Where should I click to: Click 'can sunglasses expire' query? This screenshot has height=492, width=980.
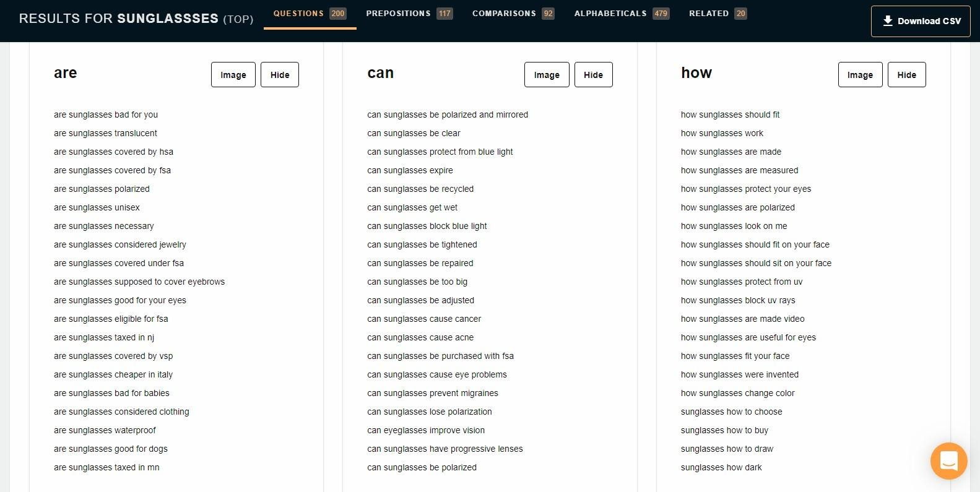pyautogui.click(x=410, y=170)
